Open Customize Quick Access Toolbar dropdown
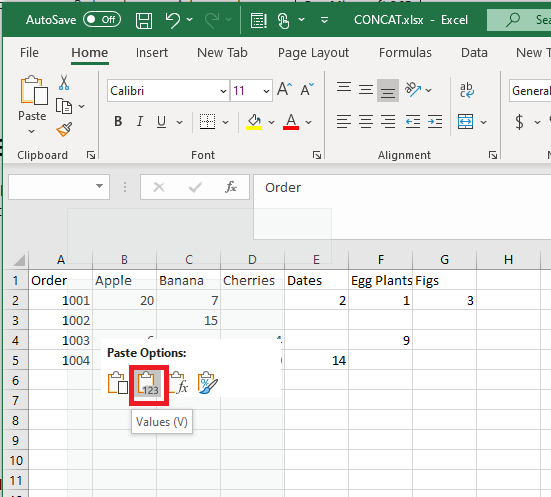 [x=325, y=20]
